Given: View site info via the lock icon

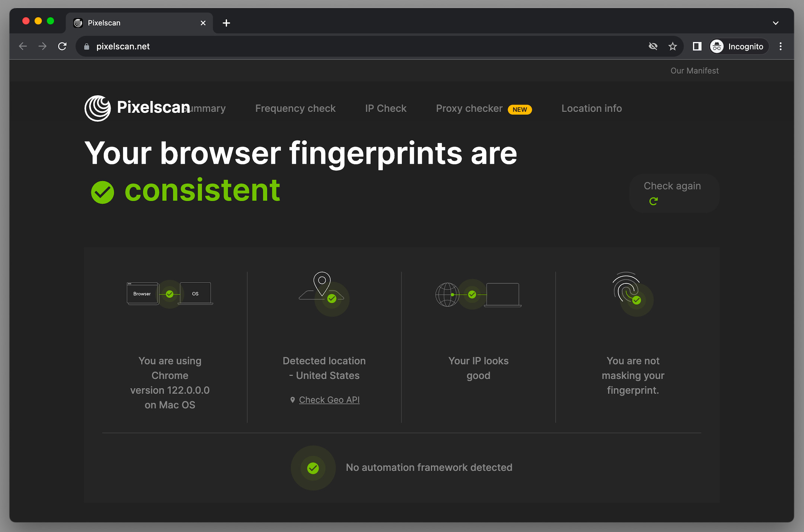Looking at the screenshot, I should click(x=87, y=47).
